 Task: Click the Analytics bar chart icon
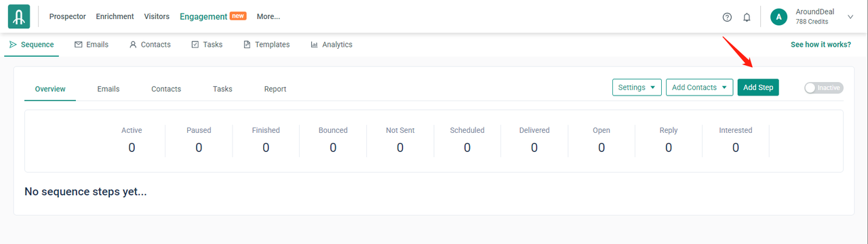tap(315, 45)
